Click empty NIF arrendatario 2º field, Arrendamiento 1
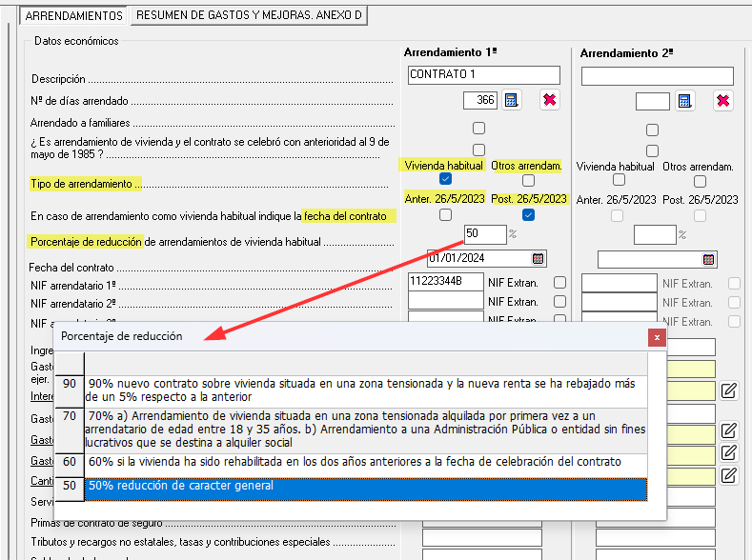 (445, 301)
